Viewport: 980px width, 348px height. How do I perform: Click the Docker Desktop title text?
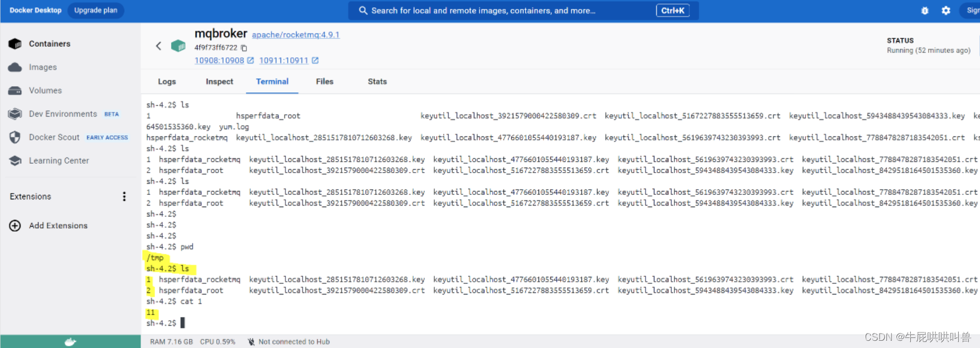(36, 11)
